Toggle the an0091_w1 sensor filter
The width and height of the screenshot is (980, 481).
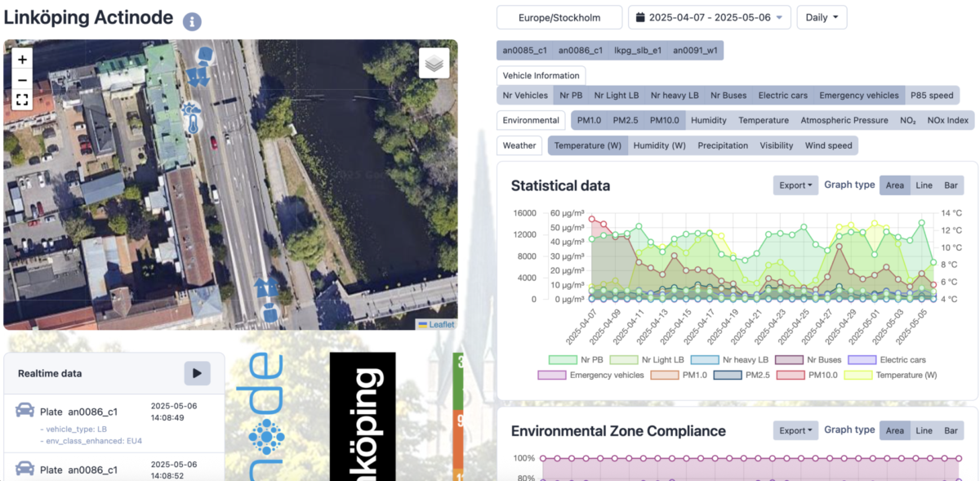[695, 51]
